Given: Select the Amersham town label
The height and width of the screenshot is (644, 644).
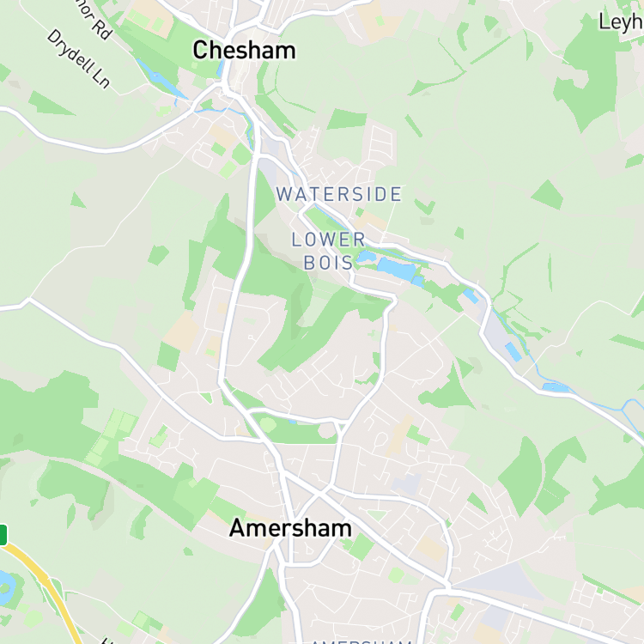Looking at the screenshot, I should [290, 528].
